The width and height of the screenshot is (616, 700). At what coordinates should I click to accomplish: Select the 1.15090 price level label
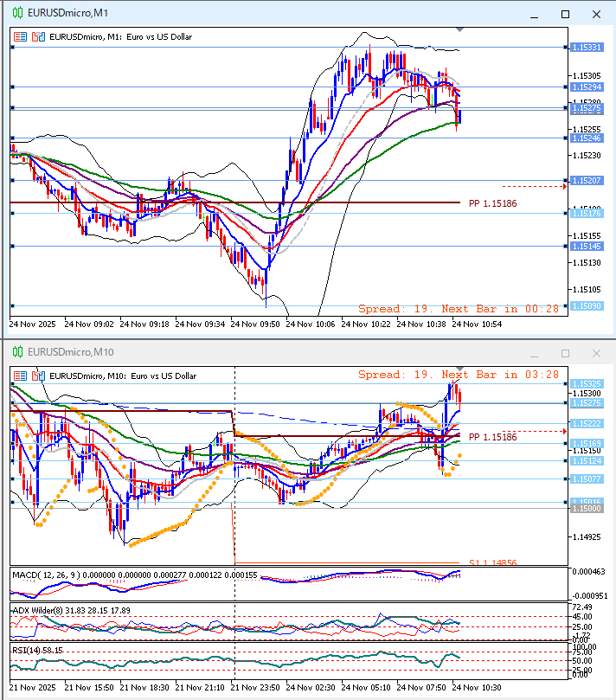pyautogui.click(x=587, y=305)
